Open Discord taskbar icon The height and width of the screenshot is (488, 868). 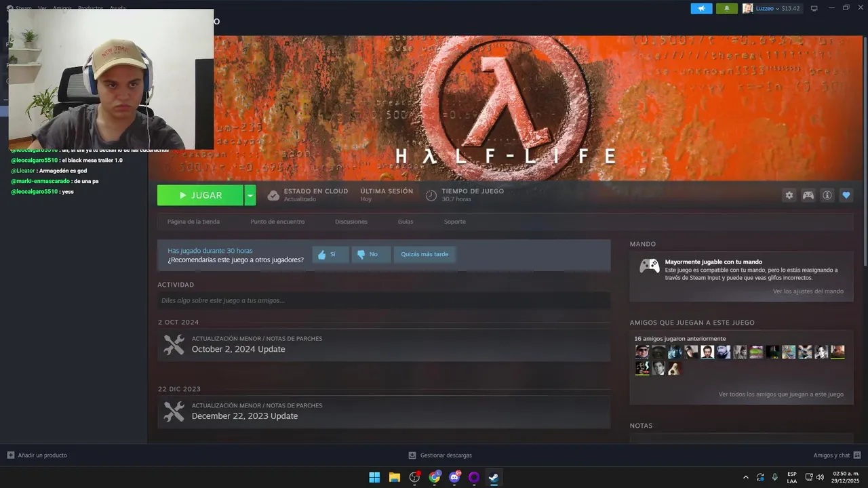(x=454, y=477)
